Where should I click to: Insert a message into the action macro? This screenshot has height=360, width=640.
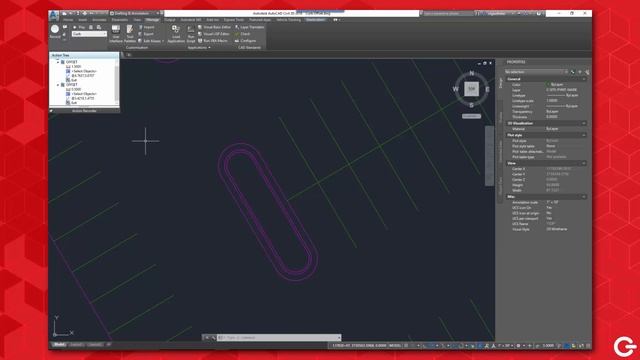[x=65, y=27]
